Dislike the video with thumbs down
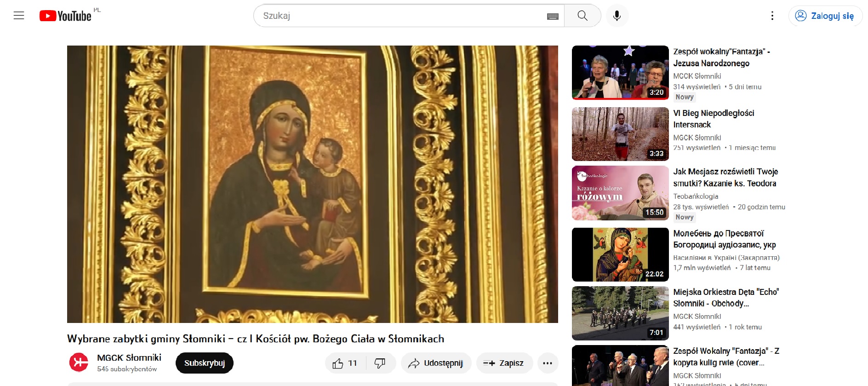 [380, 363]
